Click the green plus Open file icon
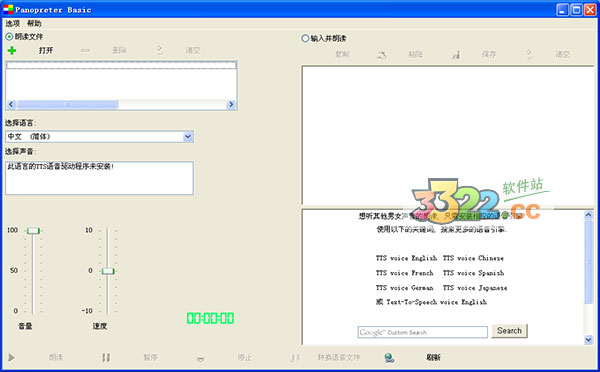The width and height of the screenshot is (600, 372). [x=12, y=50]
